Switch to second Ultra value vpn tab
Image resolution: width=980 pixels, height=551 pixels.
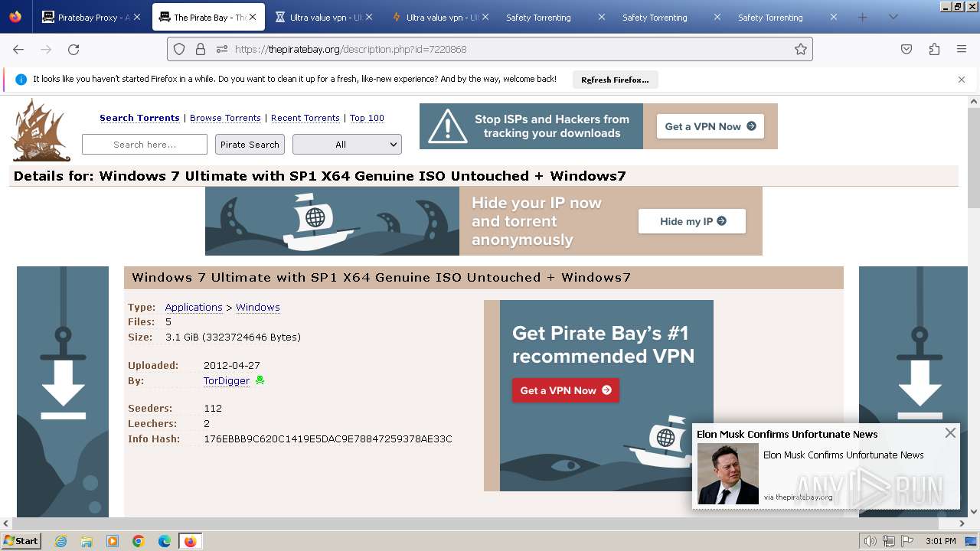click(441, 17)
